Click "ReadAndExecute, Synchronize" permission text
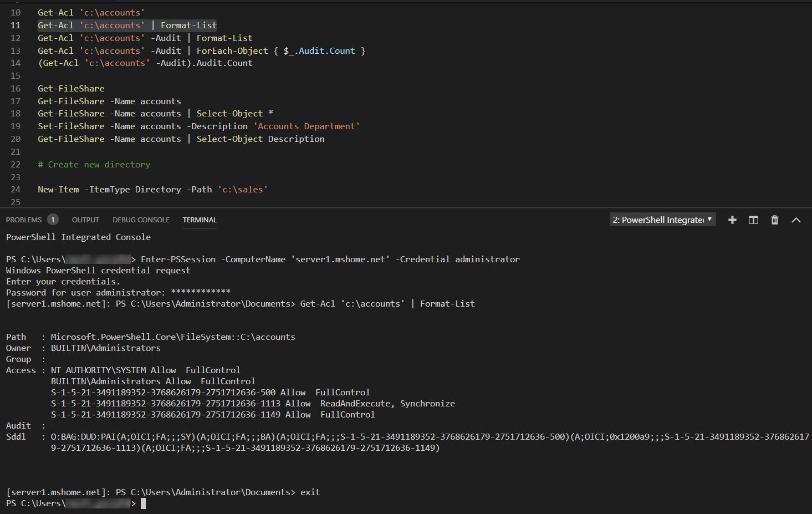812x514 pixels. tap(387, 404)
